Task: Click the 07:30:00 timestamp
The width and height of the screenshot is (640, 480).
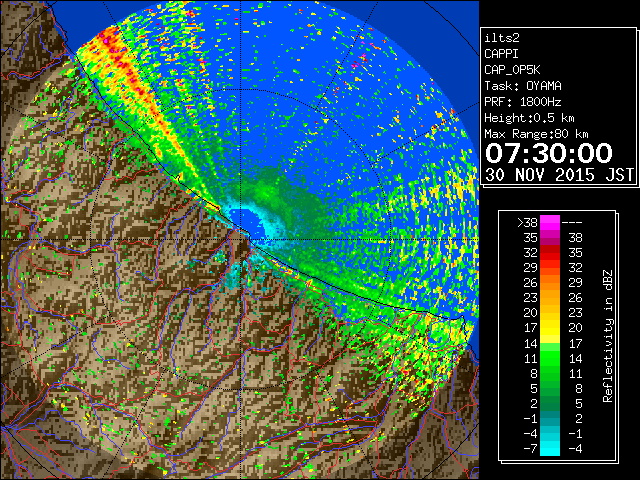Action: click(x=549, y=153)
